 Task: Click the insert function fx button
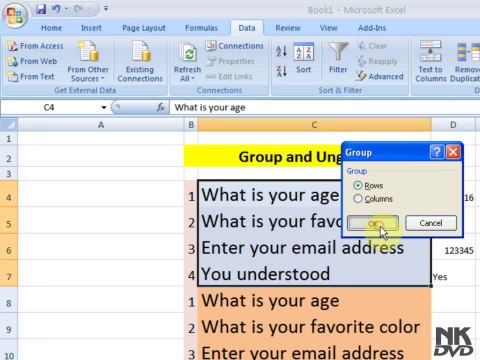pos(161,107)
